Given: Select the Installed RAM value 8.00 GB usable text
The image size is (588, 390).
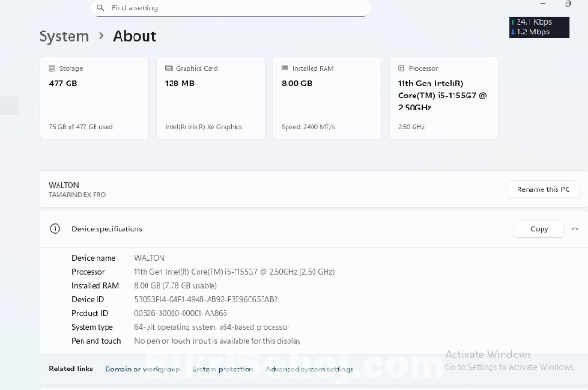Looking at the screenshot, I should (175, 286).
